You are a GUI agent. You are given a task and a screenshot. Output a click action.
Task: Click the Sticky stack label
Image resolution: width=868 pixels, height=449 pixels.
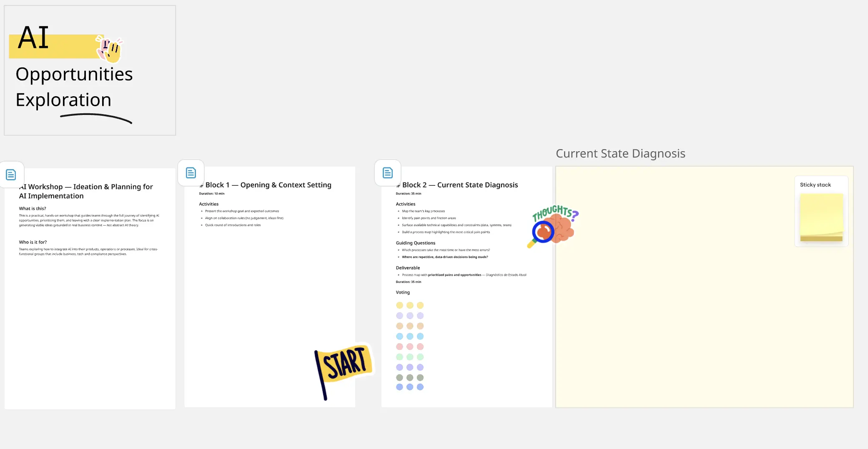click(815, 185)
